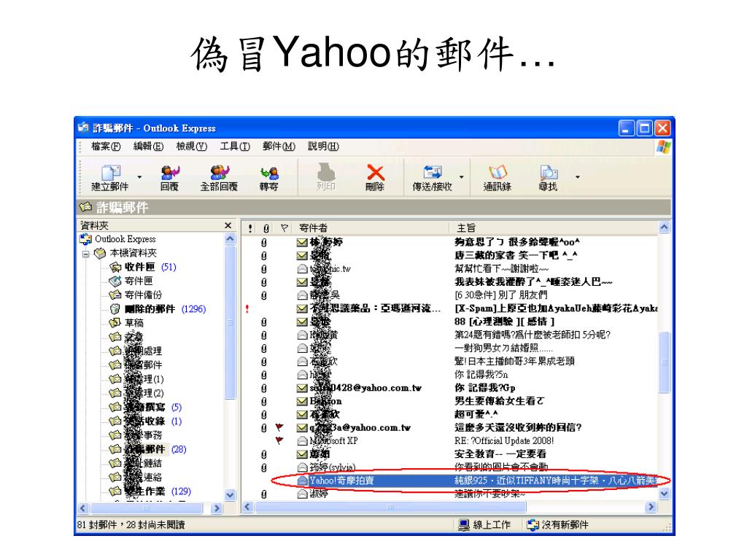Click the 詐騙郵件 folder banner icon
747x560 pixels.
coord(86,208)
